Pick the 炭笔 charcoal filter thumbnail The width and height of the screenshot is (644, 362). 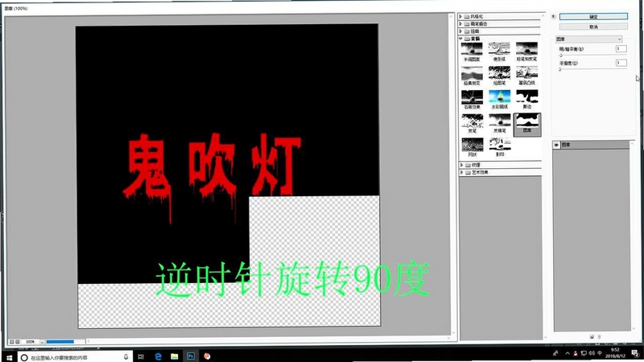tap(472, 123)
